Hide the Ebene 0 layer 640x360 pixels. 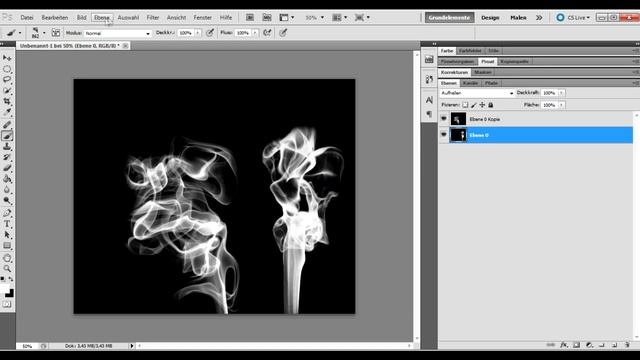coord(444,135)
